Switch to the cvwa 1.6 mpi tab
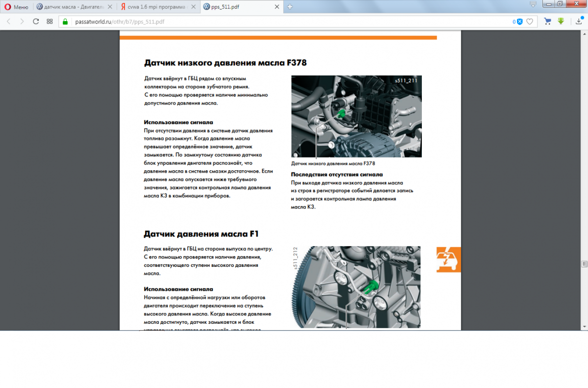The image size is (588, 388). [159, 7]
